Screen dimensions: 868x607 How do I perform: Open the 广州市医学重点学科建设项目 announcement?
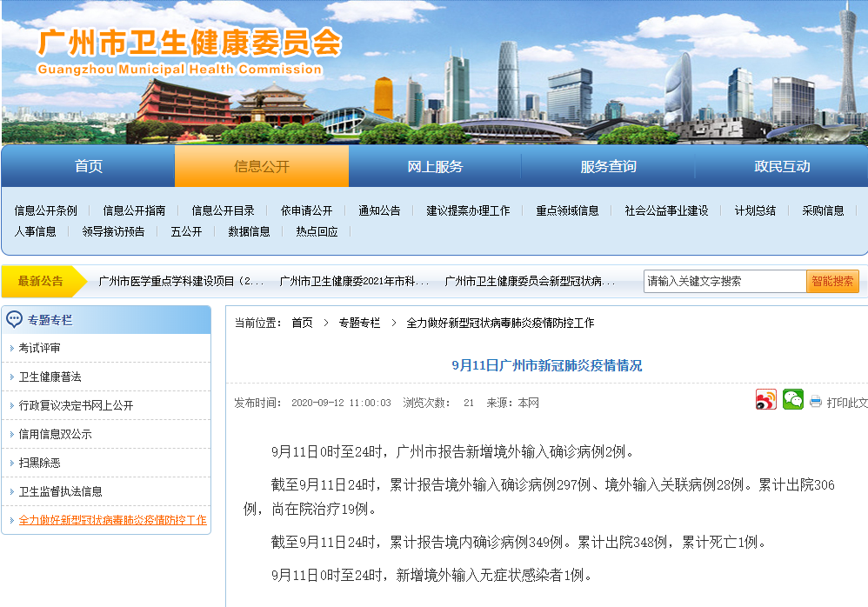click(x=180, y=281)
